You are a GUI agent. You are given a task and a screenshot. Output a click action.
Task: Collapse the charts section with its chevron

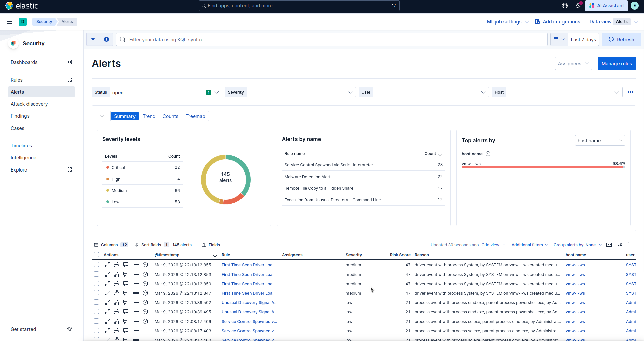102,116
